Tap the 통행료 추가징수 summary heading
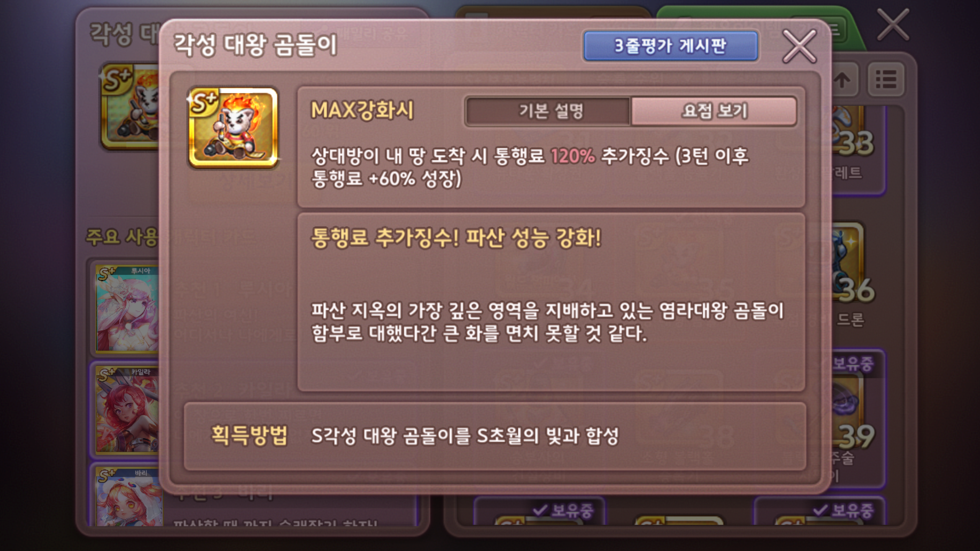The width and height of the screenshot is (980, 551). coord(456,238)
